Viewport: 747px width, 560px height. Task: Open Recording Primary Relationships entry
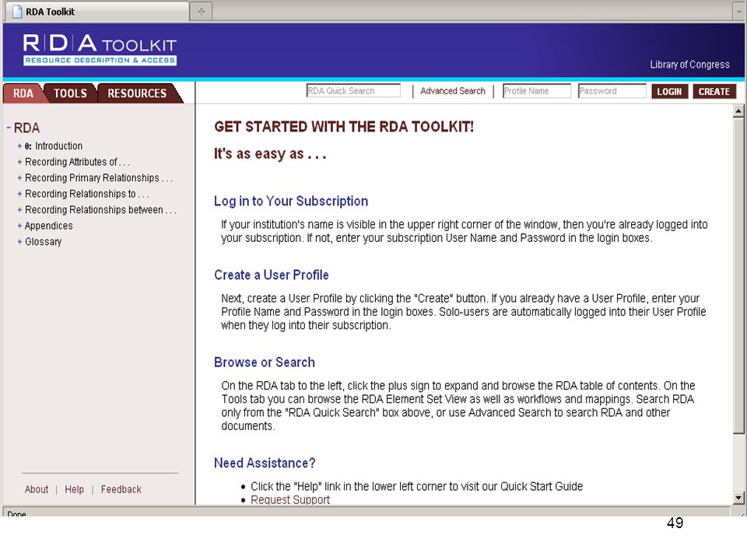99,178
